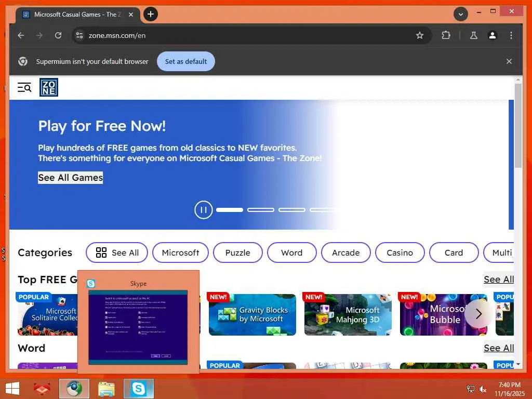Close the Microsoft Casual Games tab

coord(131,15)
